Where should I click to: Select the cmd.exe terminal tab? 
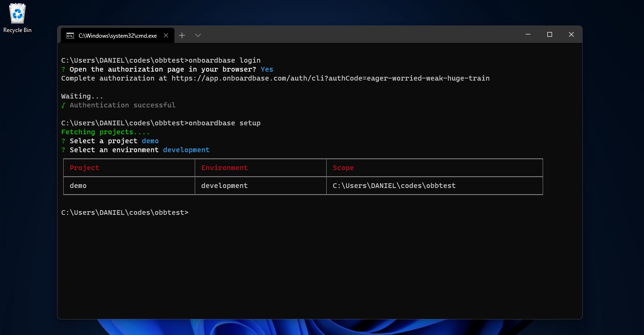(x=117, y=35)
